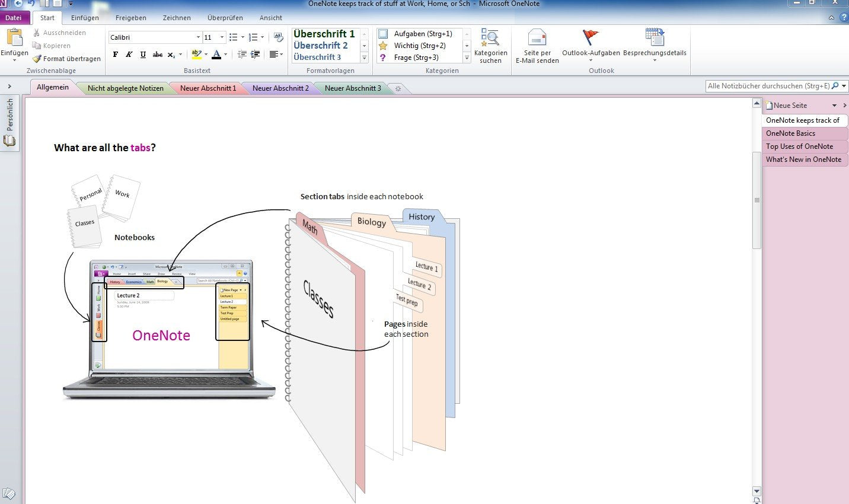This screenshot has width=849, height=504.
Task: Clear all formatting with the eraser icon
Action: point(278,37)
